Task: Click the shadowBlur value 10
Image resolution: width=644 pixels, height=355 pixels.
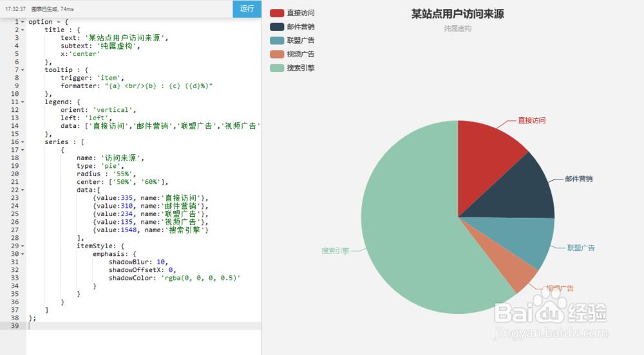Action: 160,262
